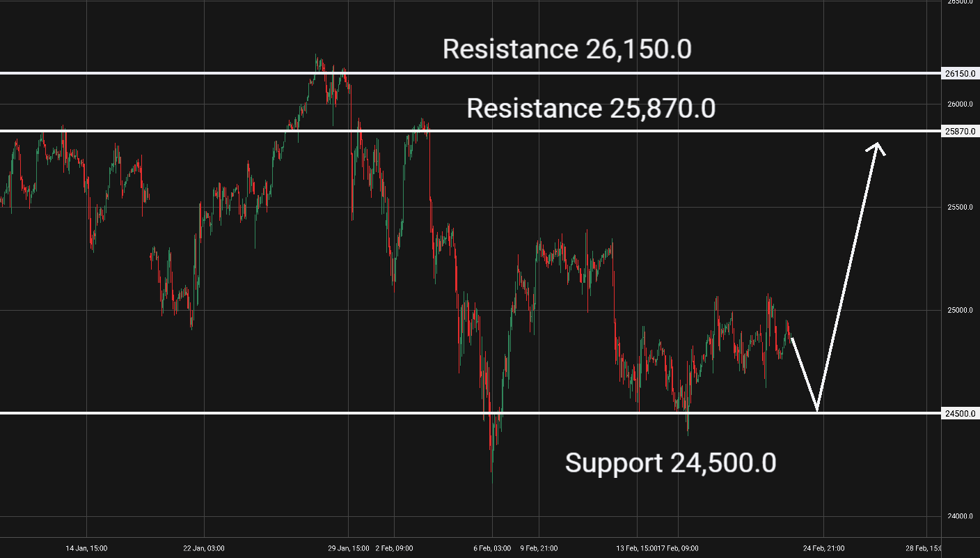Click the "14 Jan, 15:00" time label
The image size is (980, 558).
pyautogui.click(x=86, y=548)
